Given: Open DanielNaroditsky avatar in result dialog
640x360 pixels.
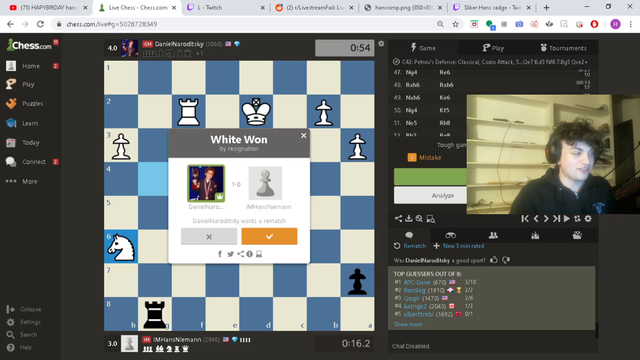Looking at the screenshot, I should click(x=206, y=183).
